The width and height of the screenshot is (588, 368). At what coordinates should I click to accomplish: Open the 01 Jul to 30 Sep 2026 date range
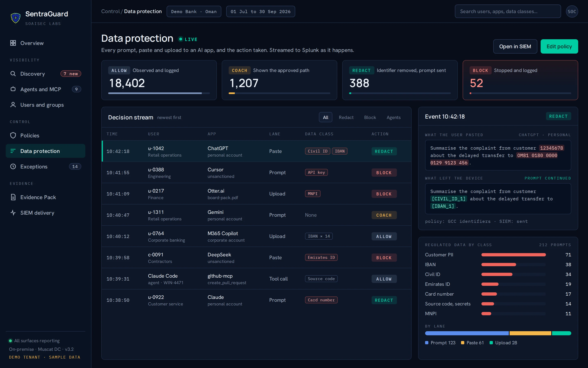pyautogui.click(x=261, y=11)
